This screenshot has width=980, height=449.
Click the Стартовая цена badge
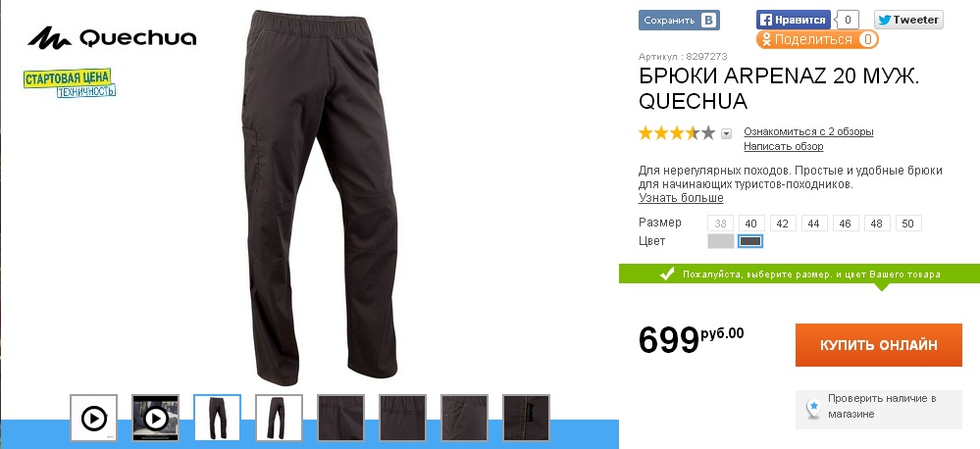pyautogui.click(x=70, y=83)
